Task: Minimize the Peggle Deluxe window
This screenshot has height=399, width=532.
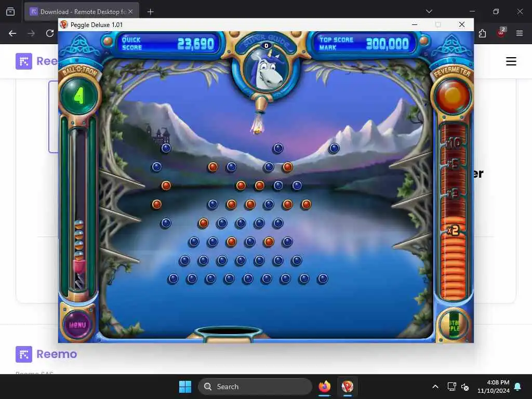Action: [x=415, y=24]
